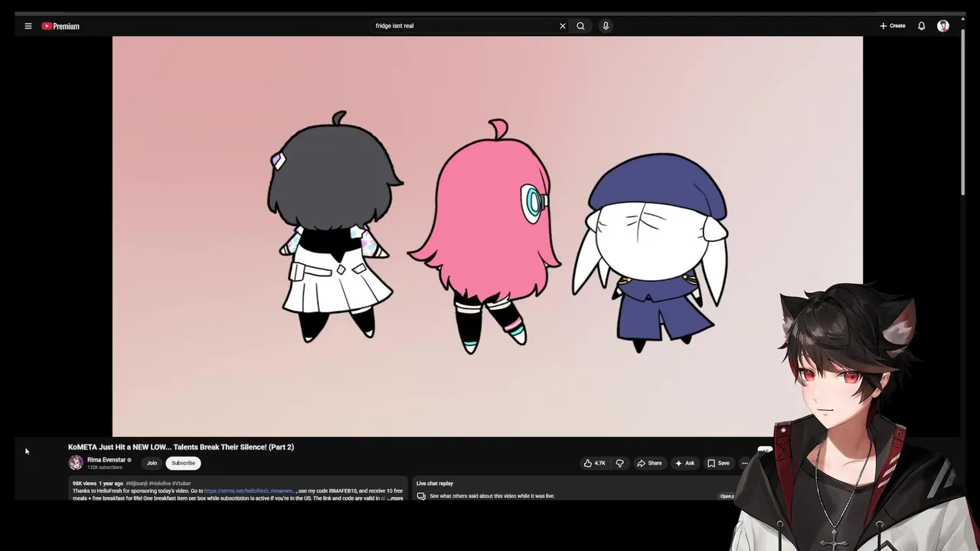Open the account avatar menu

point(943,26)
